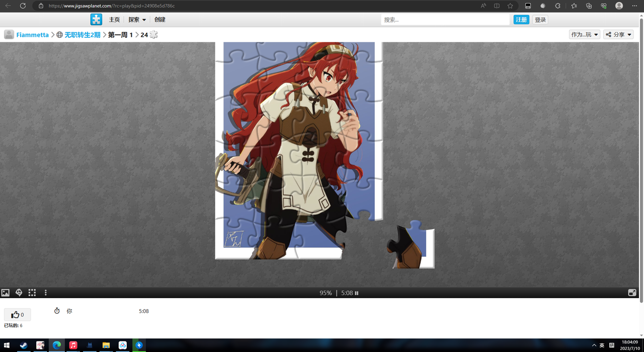Open the Windows Start menu

[x=7, y=345]
